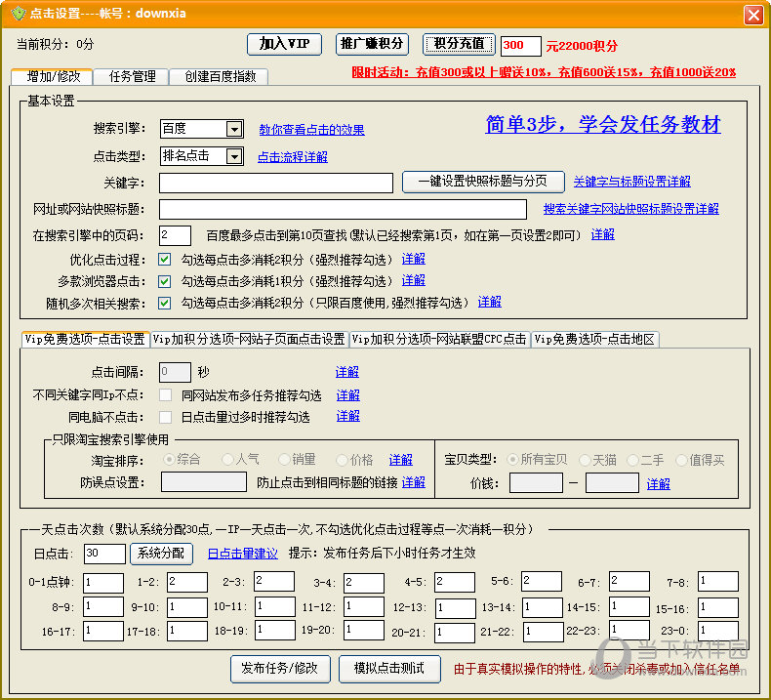Screen dimensions: 771x700
Task: Click the 系统分配 button
Action: tap(161, 554)
